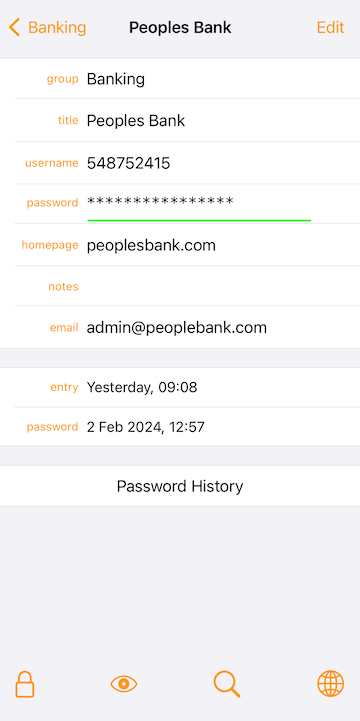Open homepage using globe icon
The width and height of the screenshot is (360, 721).
click(x=331, y=684)
